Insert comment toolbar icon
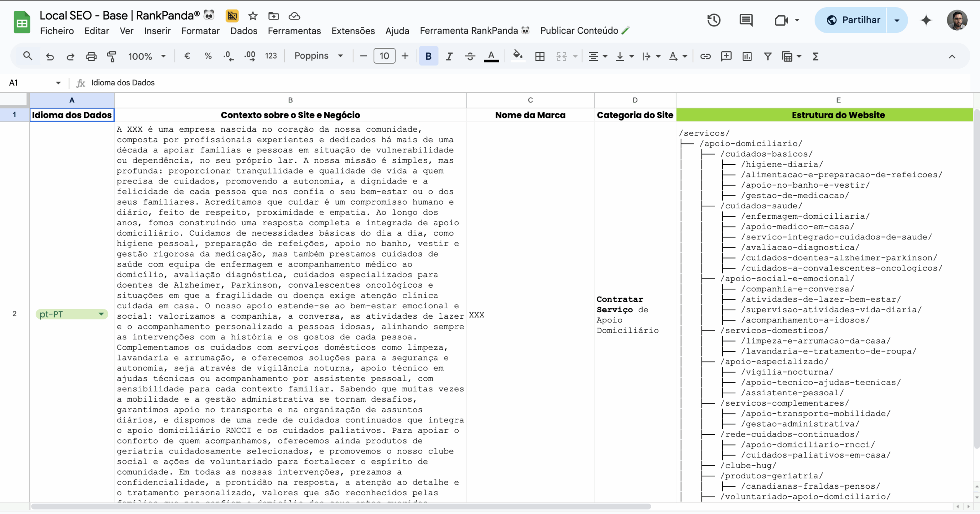 pyautogui.click(x=726, y=56)
